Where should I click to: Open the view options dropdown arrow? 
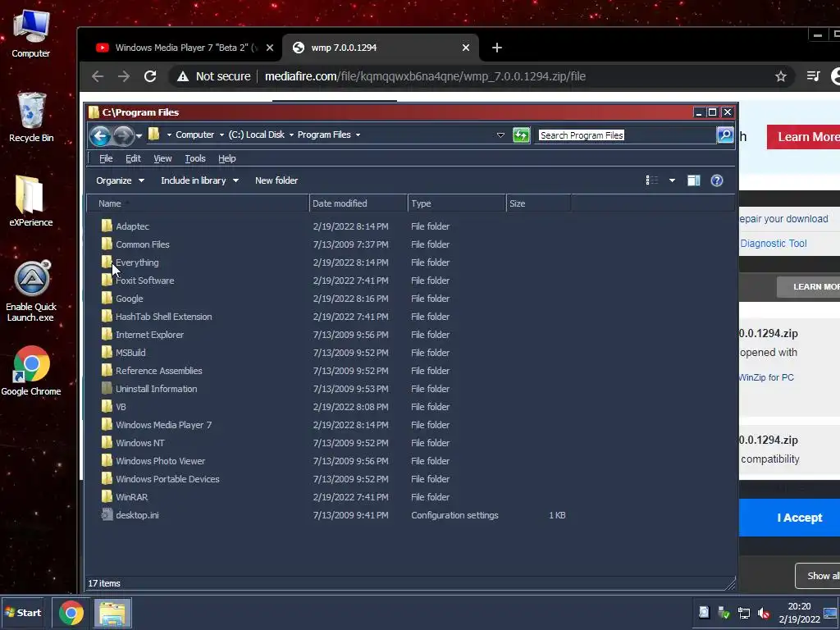click(x=672, y=180)
